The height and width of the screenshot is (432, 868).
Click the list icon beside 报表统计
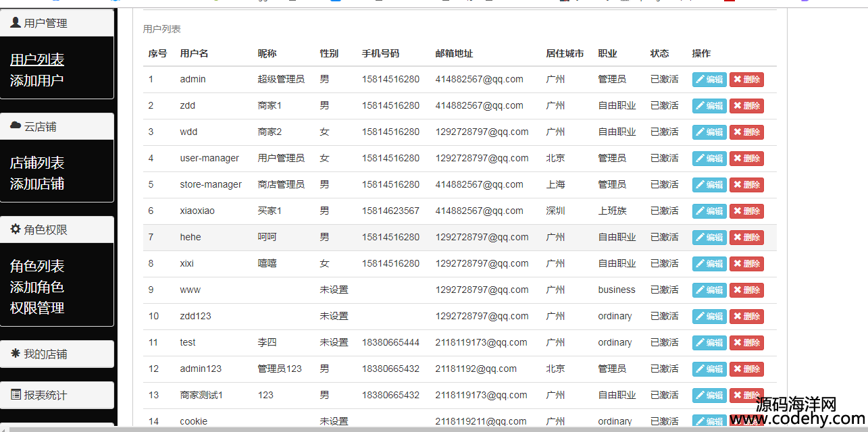click(x=16, y=394)
